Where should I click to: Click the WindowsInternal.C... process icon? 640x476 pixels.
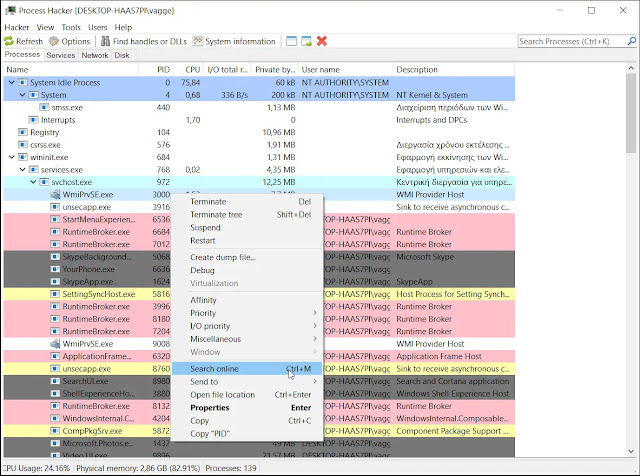pyautogui.click(x=55, y=418)
